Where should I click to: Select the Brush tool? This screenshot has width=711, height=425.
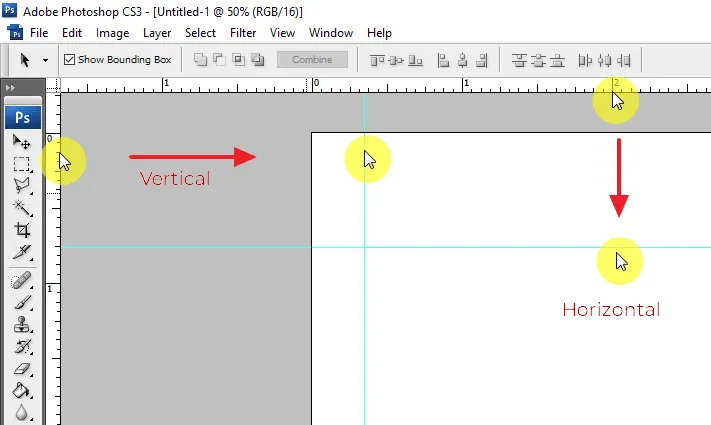coord(21,303)
